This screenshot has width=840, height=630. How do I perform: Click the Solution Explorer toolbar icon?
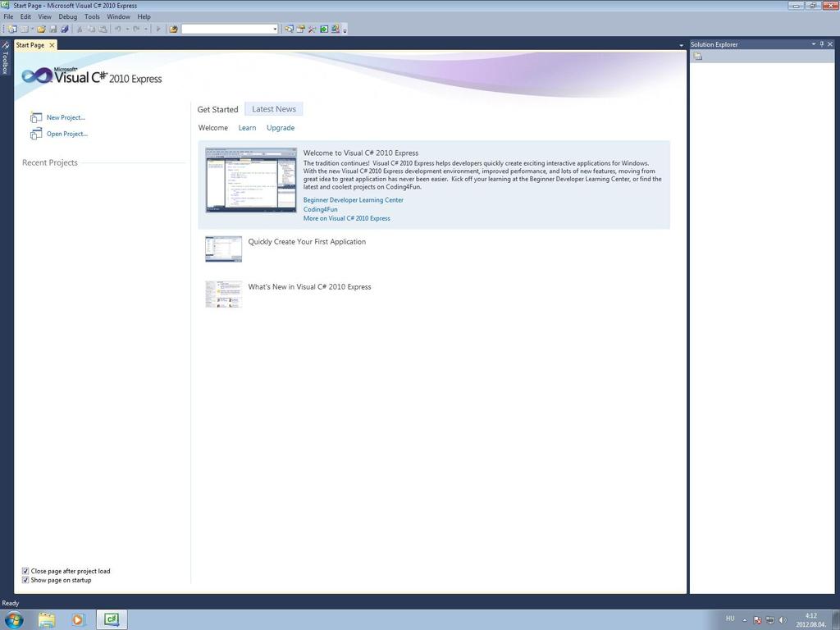pyautogui.click(x=290, y=29)
